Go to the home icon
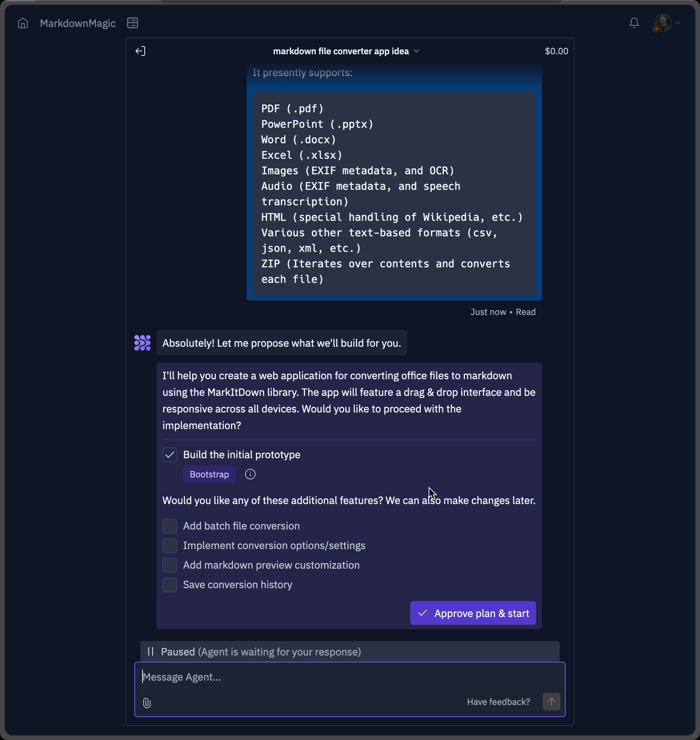Viewport: 700px width, 740px height. [23, 23]
